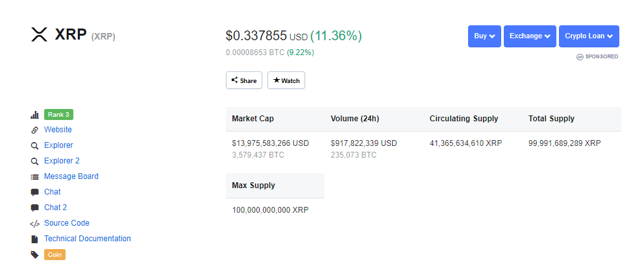Click the tag icon beside Coin badge
The image size is (644, 275).
[34, 255]
